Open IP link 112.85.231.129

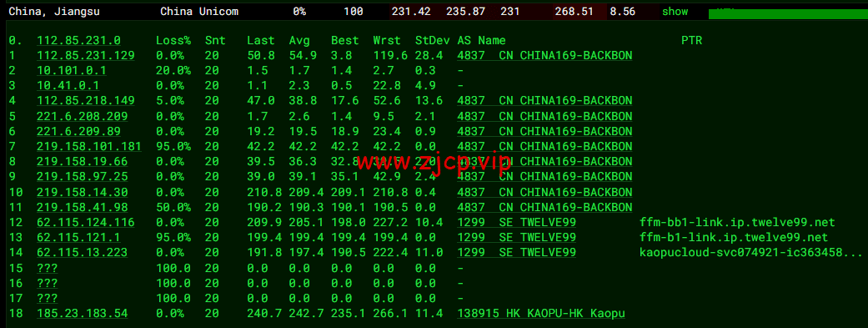(x=85, y=55)
